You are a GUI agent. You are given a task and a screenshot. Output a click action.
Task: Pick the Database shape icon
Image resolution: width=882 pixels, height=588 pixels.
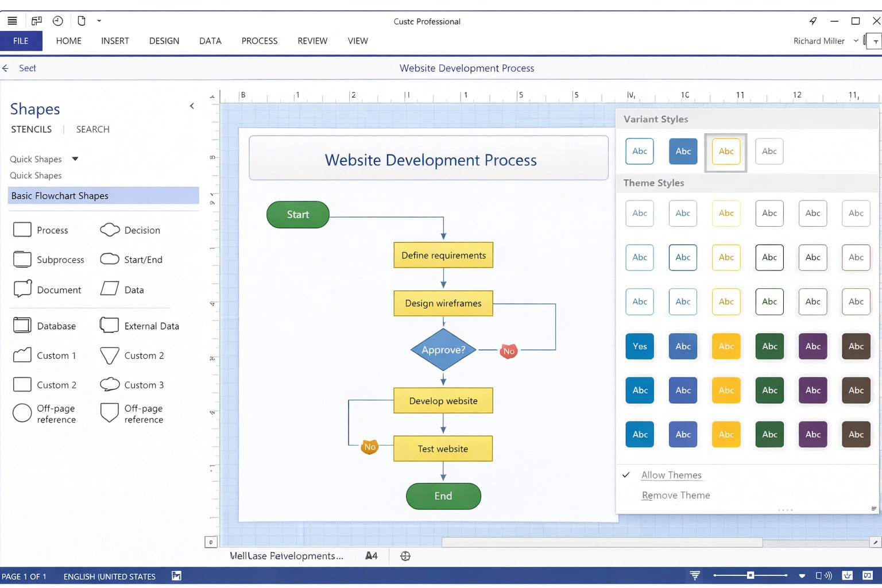pos(22,326)
